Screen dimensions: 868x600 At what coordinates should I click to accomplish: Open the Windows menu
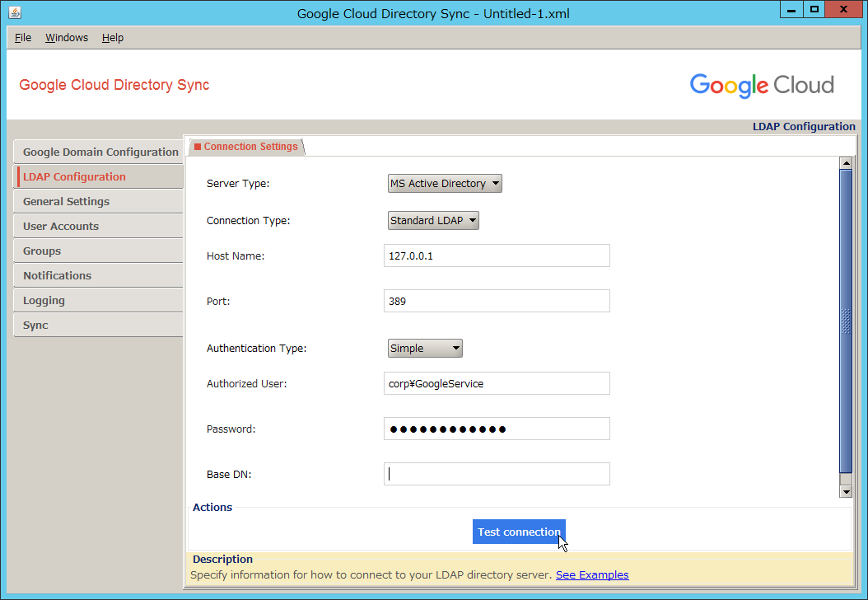point(67,38)
